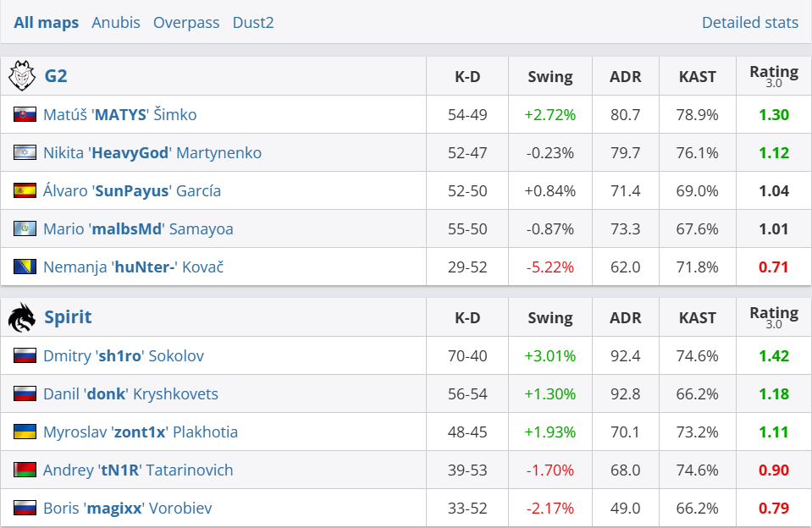Switch to the Anubis map tab
The height and width of the screenshot is (528, 812).
(116, 23)
